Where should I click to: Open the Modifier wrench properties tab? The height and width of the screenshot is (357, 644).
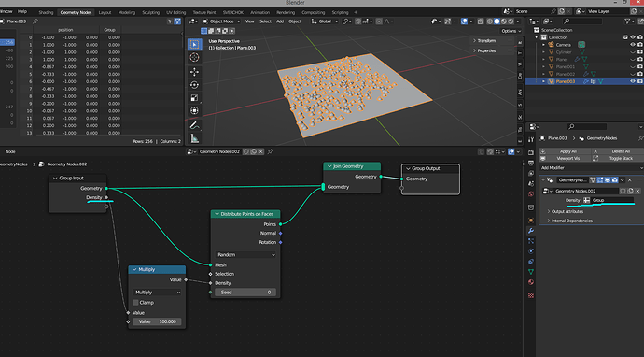tap(531, 231)
